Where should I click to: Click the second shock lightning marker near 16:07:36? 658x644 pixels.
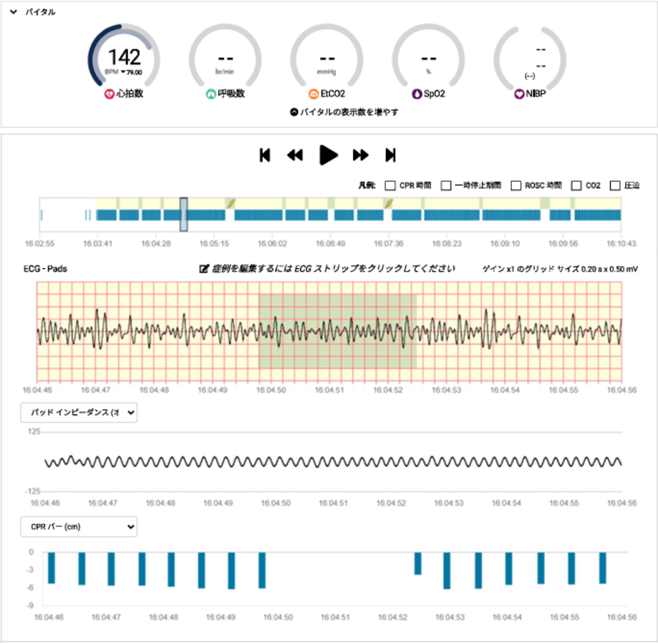389,203
